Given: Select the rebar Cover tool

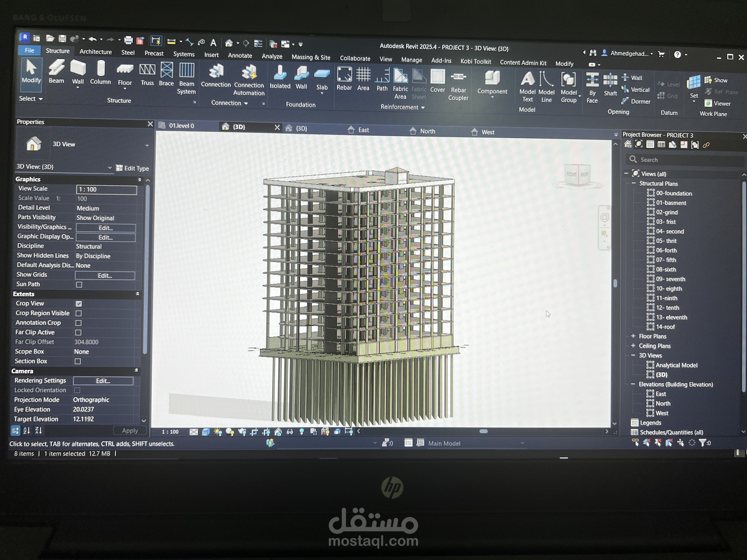Looking at the screenshot, I should pyautogui.click(x=438, y=81).
